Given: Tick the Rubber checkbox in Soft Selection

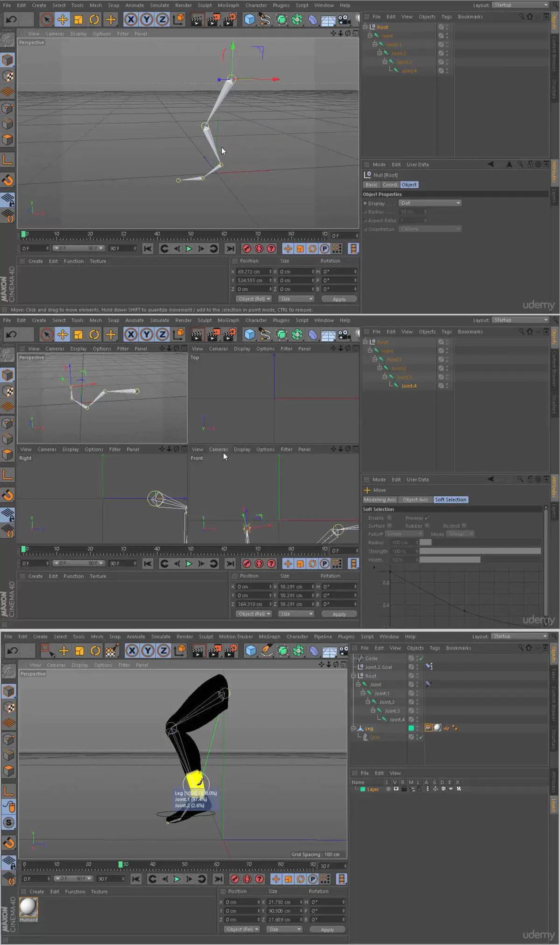Looking at the screenshot, I should (x=427, y=526).
